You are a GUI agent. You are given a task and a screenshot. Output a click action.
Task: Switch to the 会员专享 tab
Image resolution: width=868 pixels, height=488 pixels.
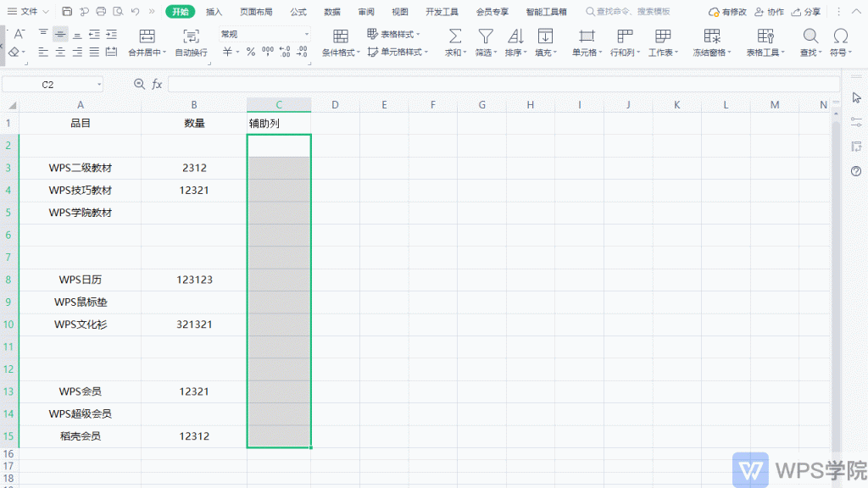click(492, 12)
